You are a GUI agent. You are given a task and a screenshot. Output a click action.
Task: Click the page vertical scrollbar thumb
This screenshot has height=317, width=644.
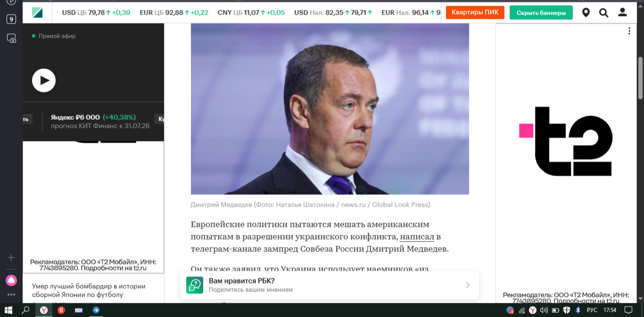(x=640, y=78)
